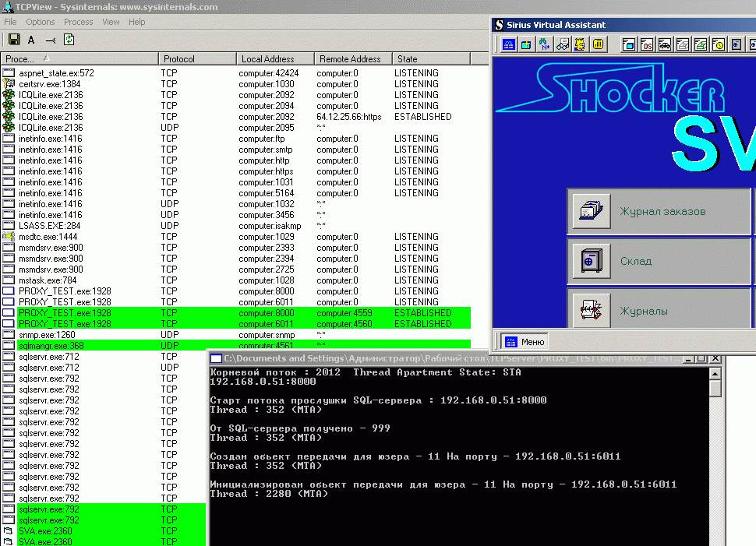This screenshot has width=756, height=546.
Task: Open the Options menu in TCPView
Action: [x=41, y=22]
